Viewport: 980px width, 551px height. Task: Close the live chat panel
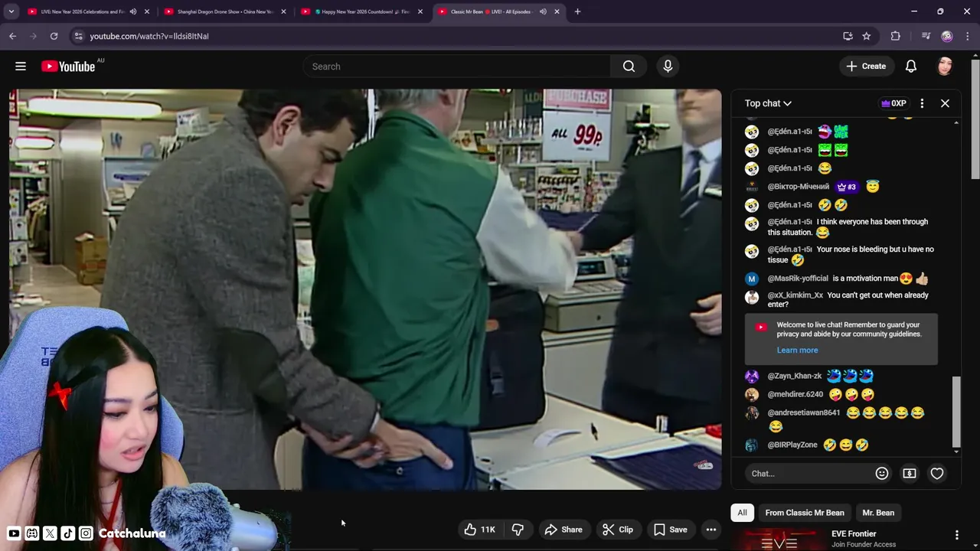coord(945,103)
